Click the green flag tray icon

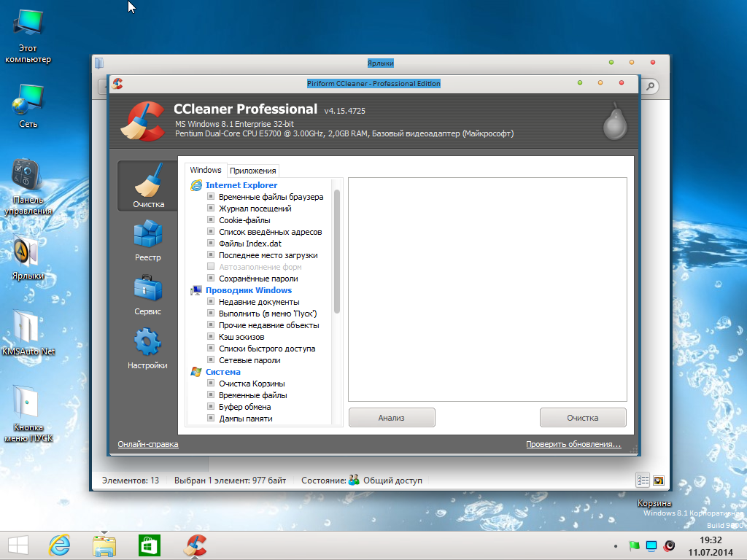[634, 545]
